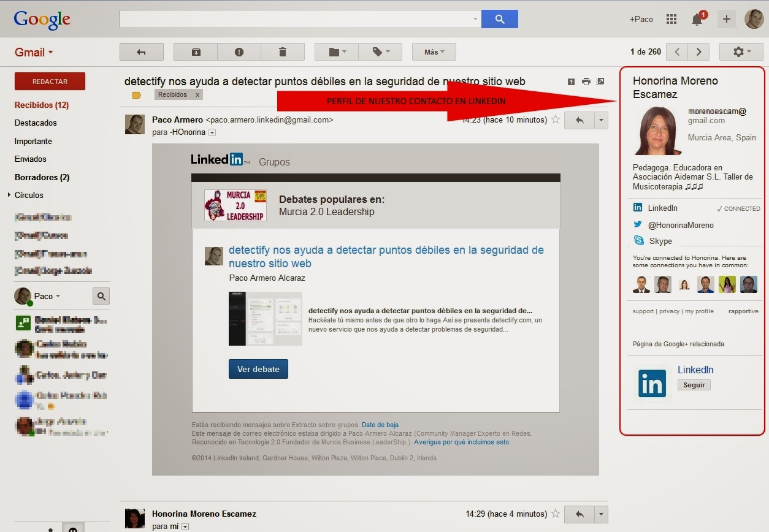Open the detectify debate title link
Screen dimensions: 769x532
pyautogui.click(x=386, y=257)
